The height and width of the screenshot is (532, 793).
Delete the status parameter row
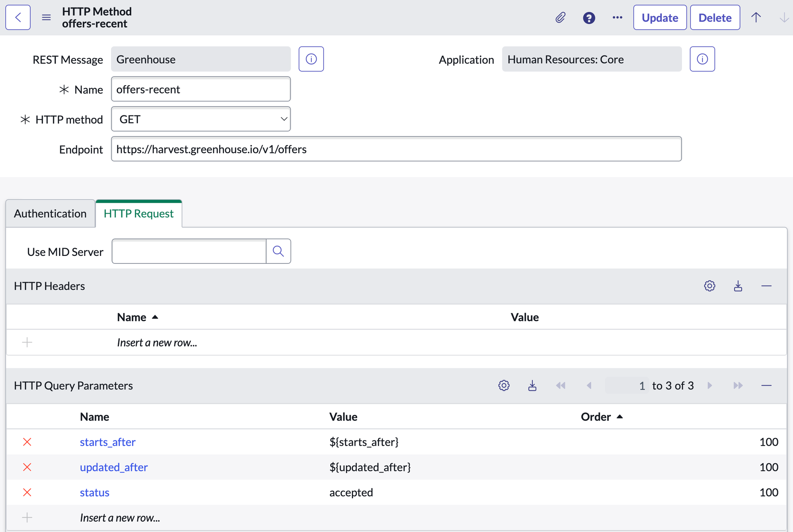click(27, 492)
